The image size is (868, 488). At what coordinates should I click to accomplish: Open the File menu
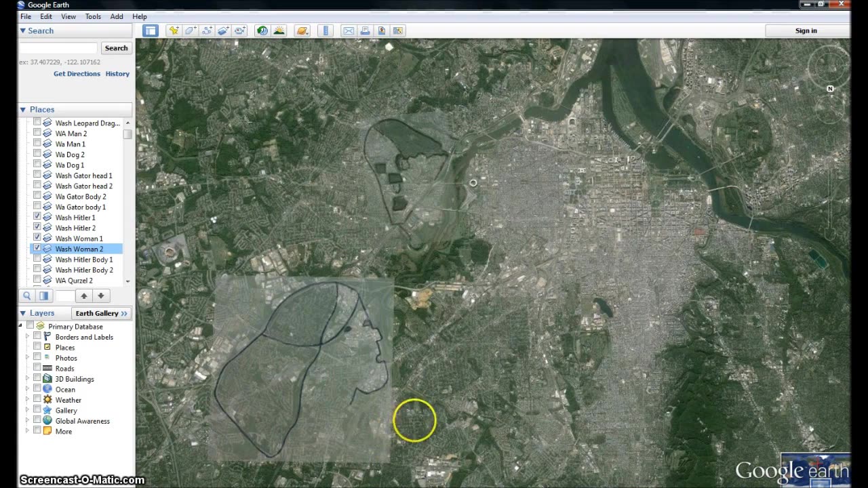(25, 16)
